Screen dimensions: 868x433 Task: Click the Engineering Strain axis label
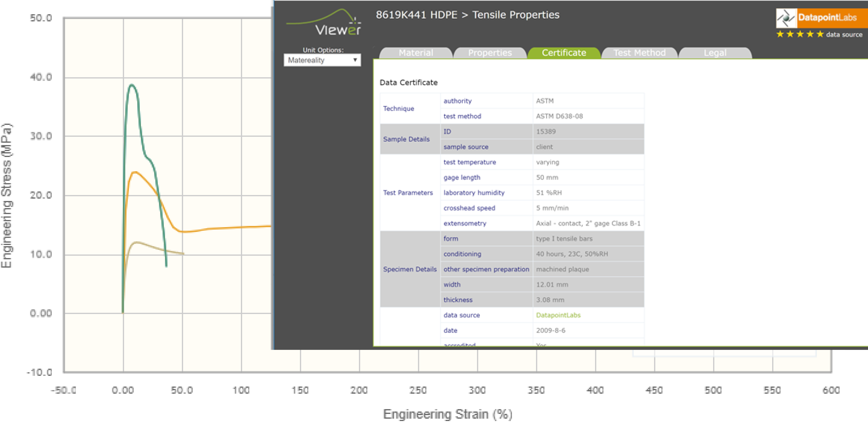click(x=447, y=414)
